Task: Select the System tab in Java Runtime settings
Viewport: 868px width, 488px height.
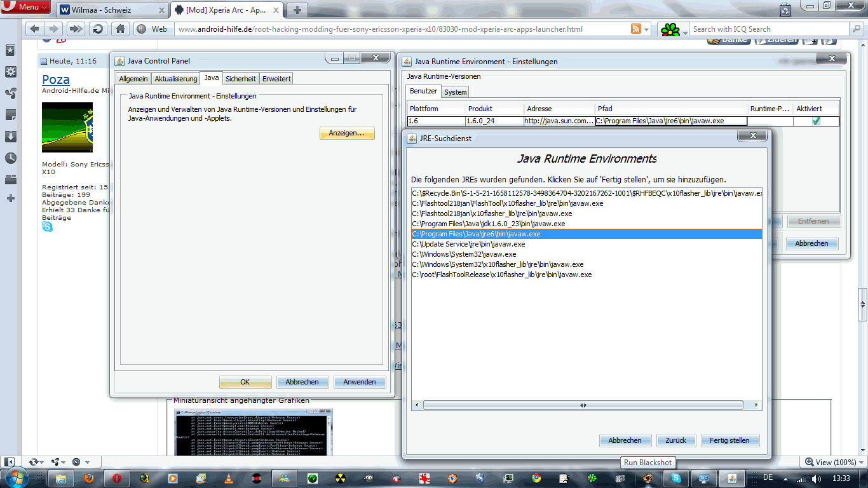Action: [455, 92]
